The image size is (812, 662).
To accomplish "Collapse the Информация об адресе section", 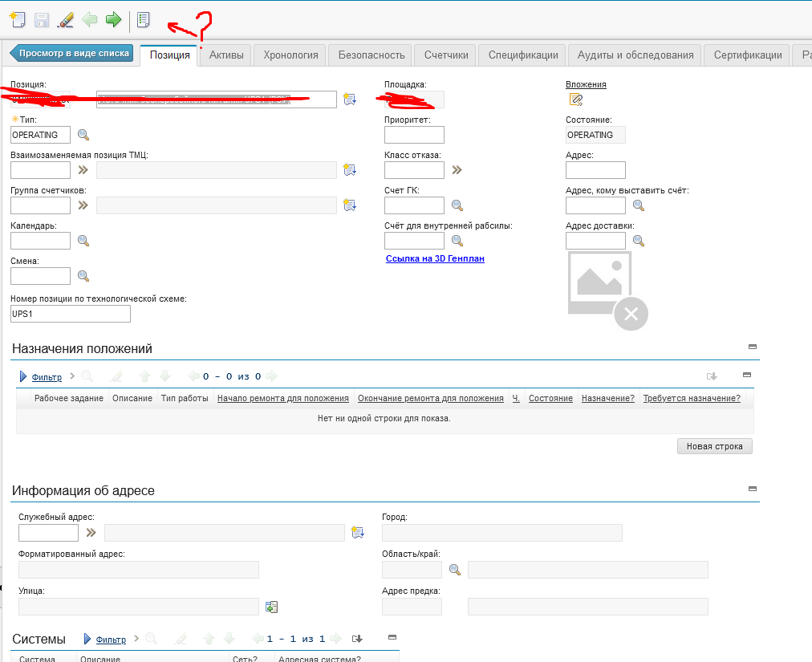I will (752, 488).
